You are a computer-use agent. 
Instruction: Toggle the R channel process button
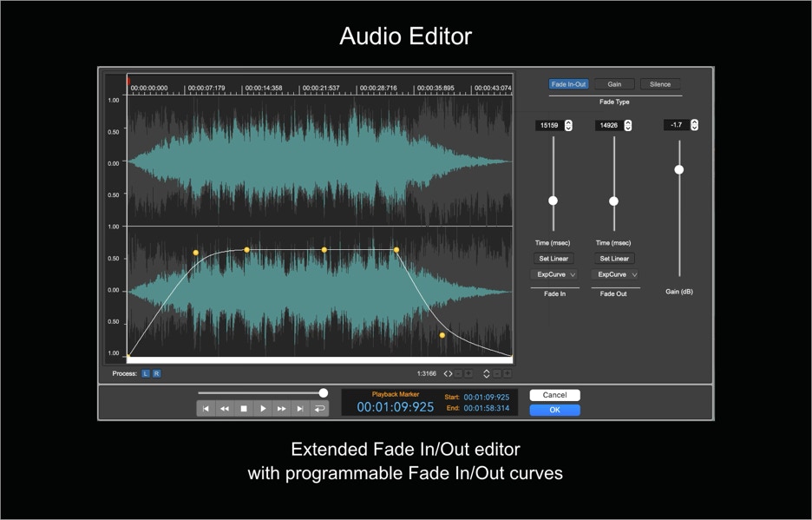pos(156,374)
